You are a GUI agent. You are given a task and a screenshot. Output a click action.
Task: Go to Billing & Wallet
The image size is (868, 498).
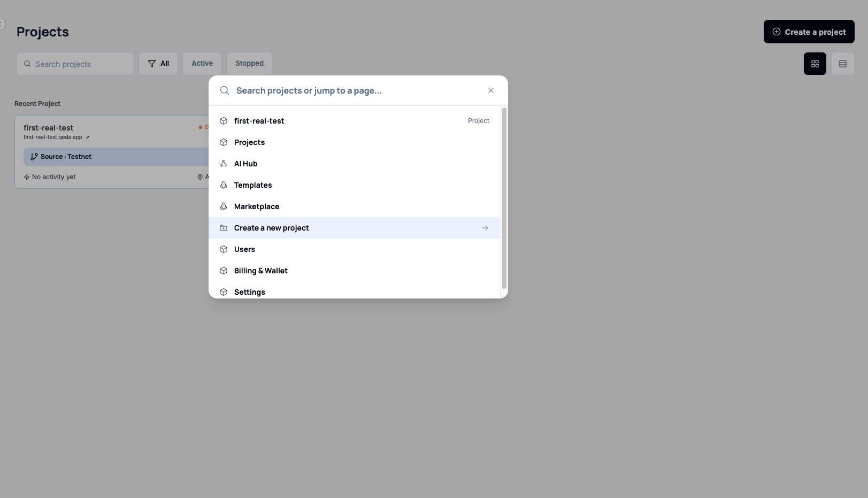tap(354, 271)
